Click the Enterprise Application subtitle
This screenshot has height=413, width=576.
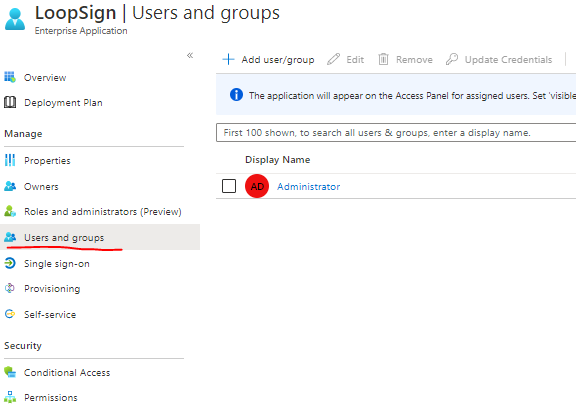[81, 31]
